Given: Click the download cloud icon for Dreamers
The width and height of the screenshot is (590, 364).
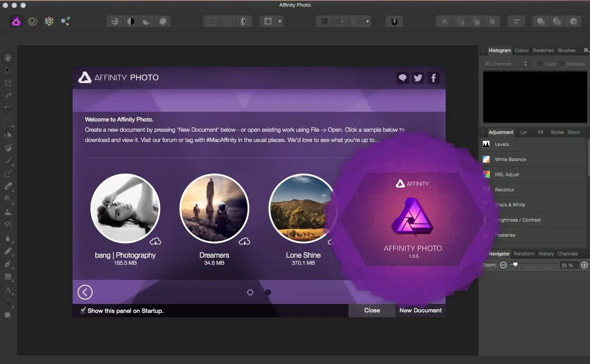Looking at the screenshot, I should (244, 242).
